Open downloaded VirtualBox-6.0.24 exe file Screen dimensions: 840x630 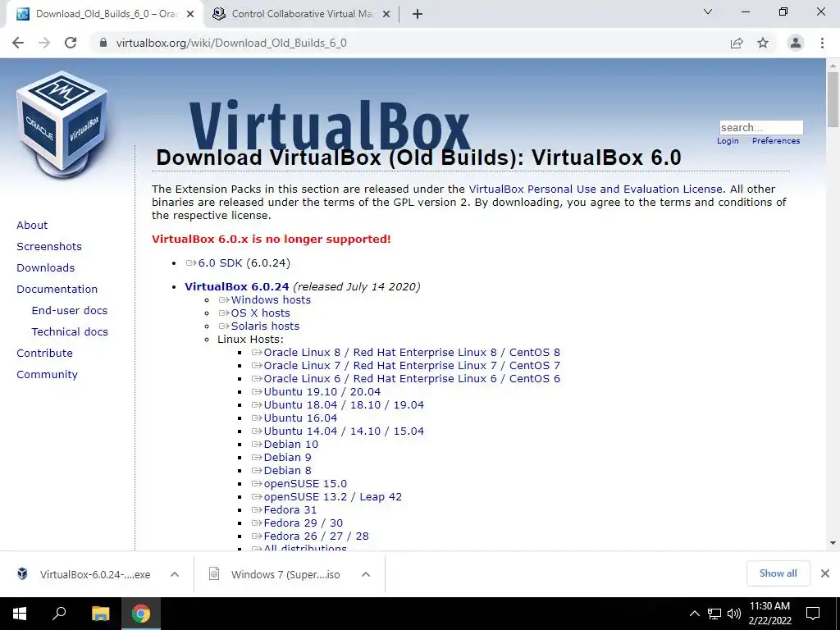pos(84,574)
